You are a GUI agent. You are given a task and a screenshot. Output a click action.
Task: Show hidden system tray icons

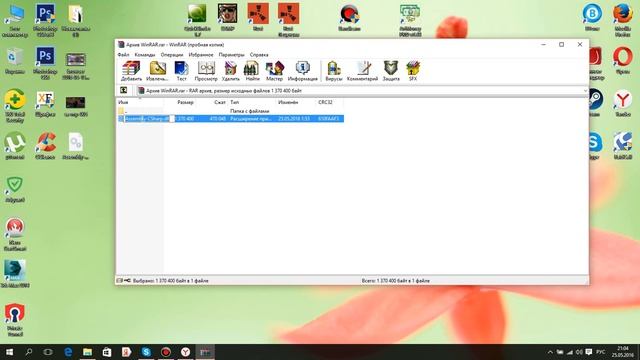pyautogui.click(x=550, y=352)
